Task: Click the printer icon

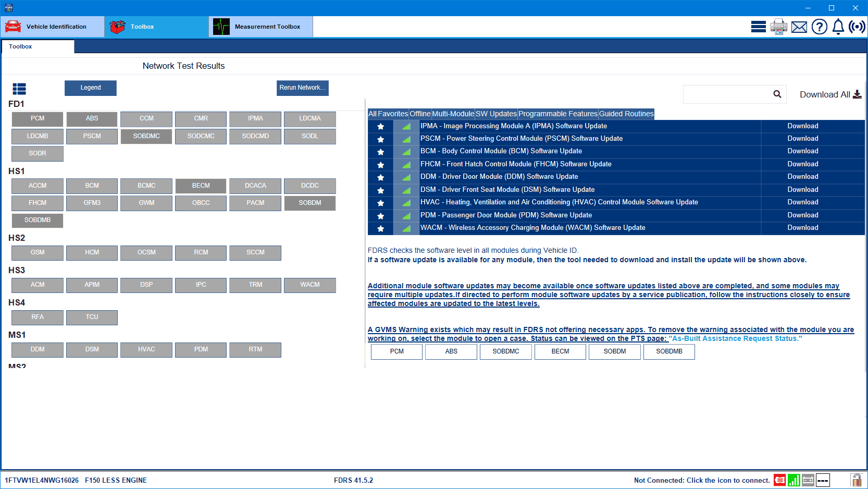Action: pos(778,27)
